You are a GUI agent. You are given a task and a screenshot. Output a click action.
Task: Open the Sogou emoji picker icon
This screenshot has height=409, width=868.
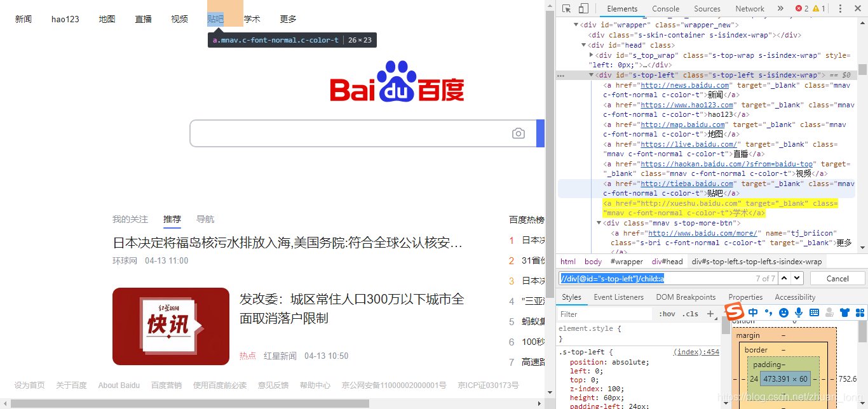click(784, 312)
